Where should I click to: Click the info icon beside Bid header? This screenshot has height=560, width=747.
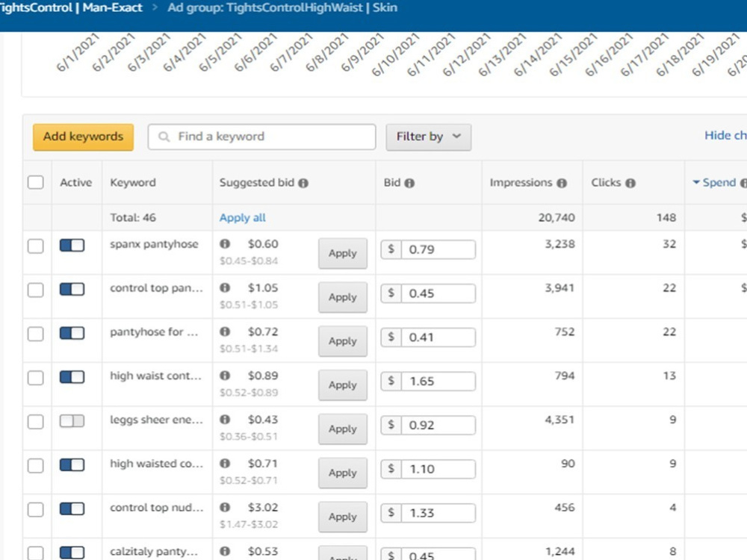click(x=409, y=183)
